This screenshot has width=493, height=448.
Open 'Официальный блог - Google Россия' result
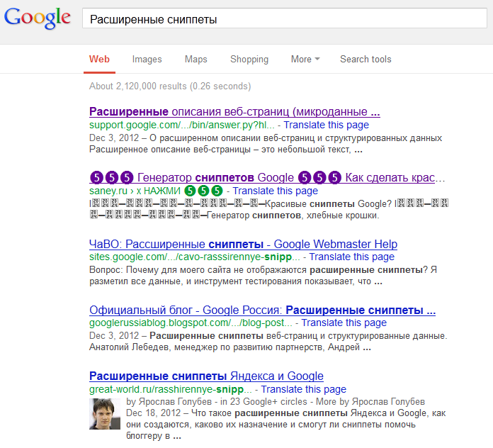pos(262,310)
